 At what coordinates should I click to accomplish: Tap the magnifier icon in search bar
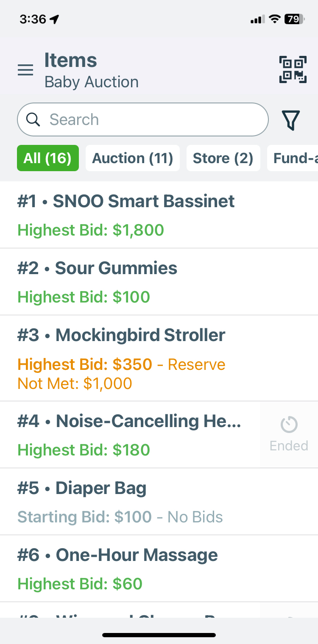[33, 119]
